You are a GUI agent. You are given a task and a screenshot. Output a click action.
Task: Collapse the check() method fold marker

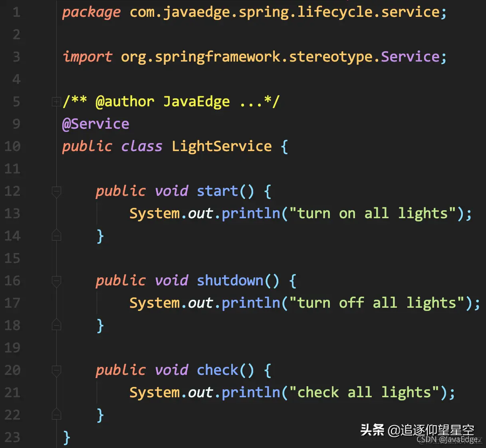click(56, 371)
